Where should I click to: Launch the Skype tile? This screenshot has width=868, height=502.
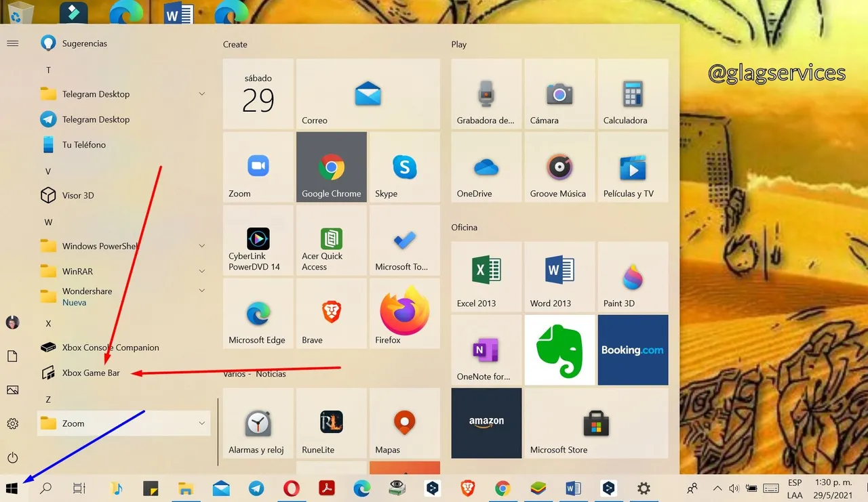[405, 167]
